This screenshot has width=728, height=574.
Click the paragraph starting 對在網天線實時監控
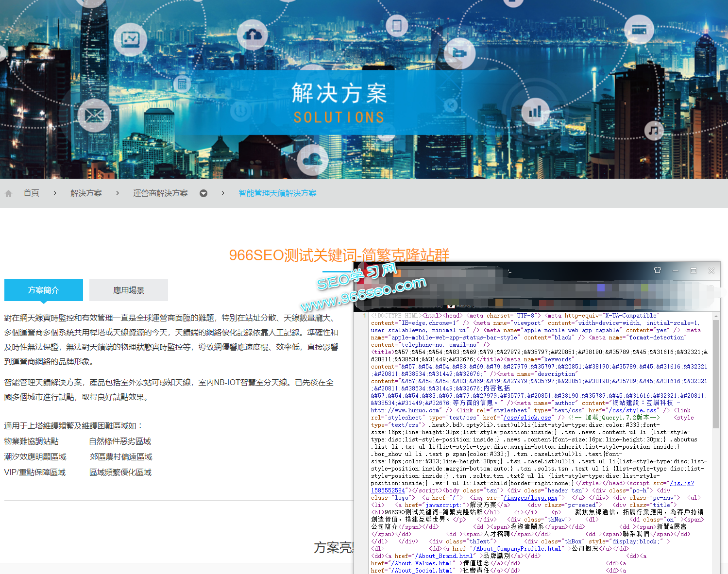(x=171, y=339)
